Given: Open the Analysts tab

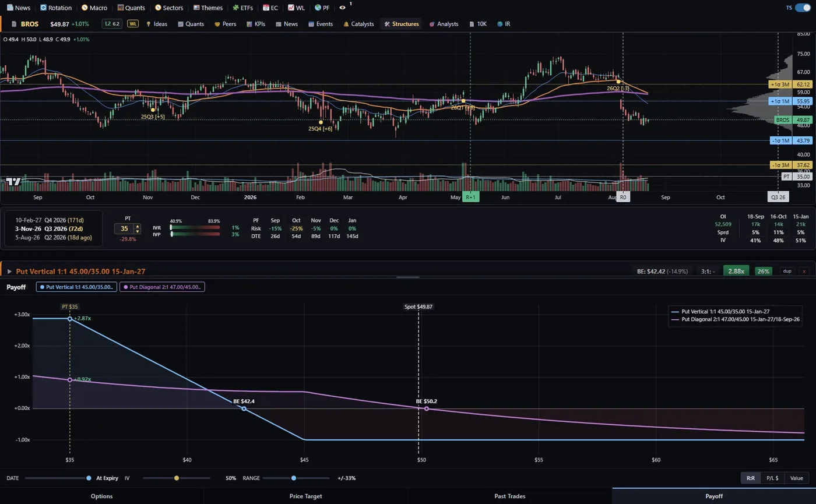Looking at the screenshot, I should 444,24.
